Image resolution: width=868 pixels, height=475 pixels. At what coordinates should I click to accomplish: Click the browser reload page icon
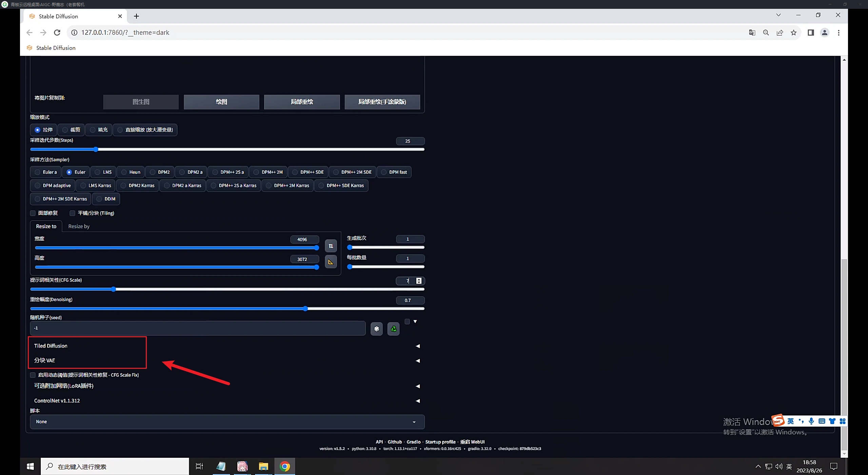(57, 33)
